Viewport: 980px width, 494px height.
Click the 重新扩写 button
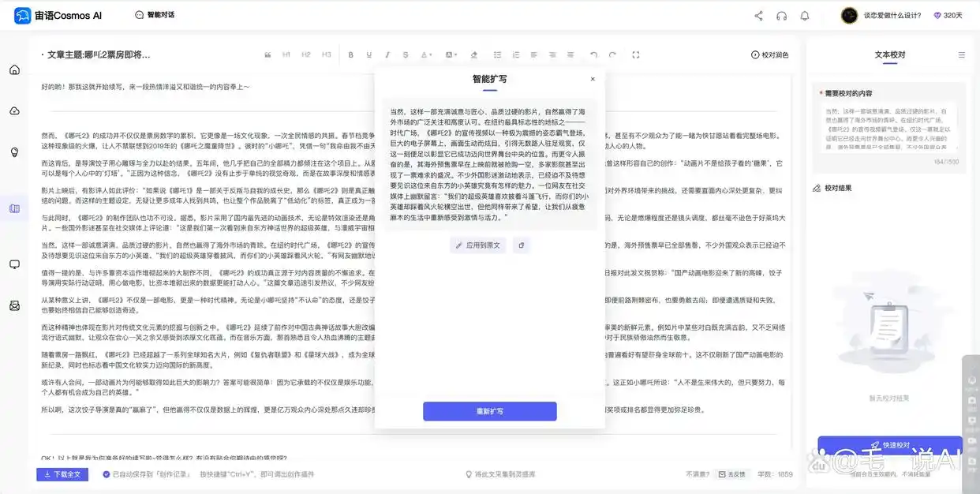[x=490, y=411]
